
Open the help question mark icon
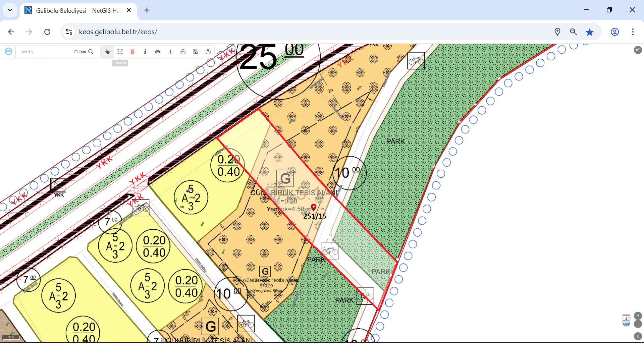click(x=208, y=52)
